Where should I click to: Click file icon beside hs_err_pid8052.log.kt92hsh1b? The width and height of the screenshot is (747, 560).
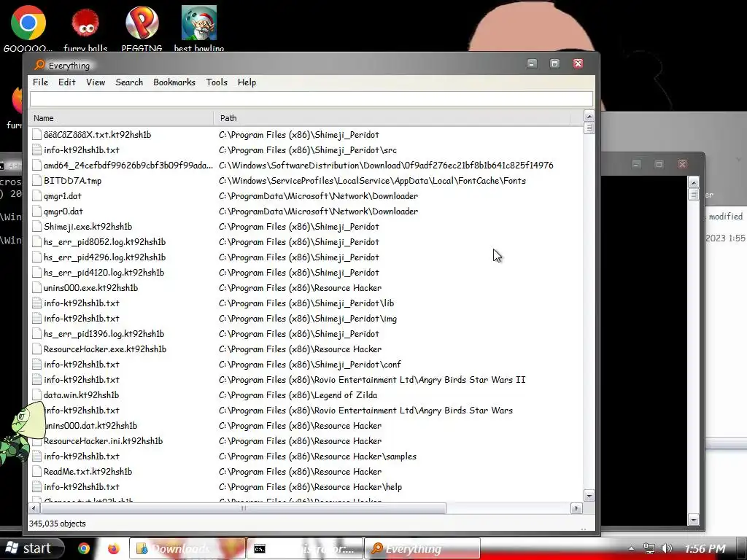[x=36, y=241]
